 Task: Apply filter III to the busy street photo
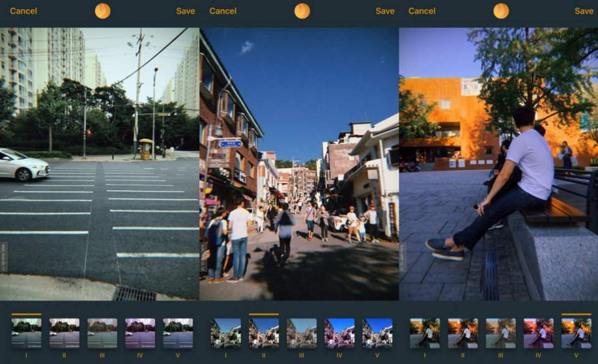[x=301, y=333]
